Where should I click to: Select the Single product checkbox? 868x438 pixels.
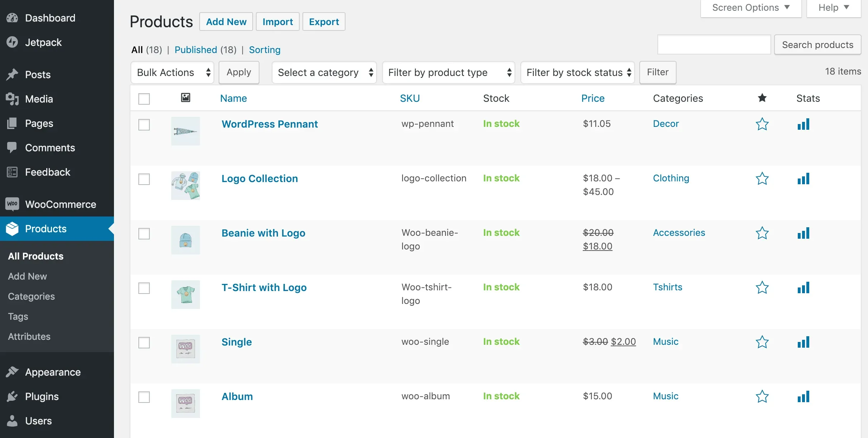pyautogui.click(x=144, y=343)
